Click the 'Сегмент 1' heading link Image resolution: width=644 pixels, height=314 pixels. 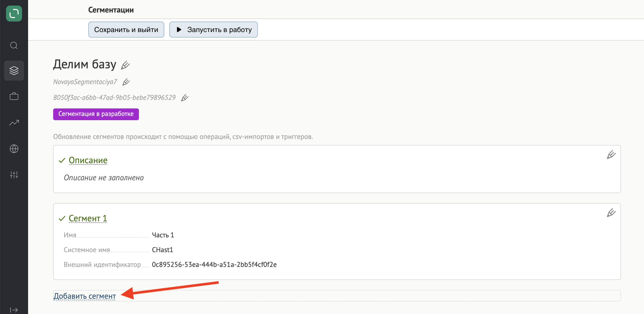tap(88, 218)
